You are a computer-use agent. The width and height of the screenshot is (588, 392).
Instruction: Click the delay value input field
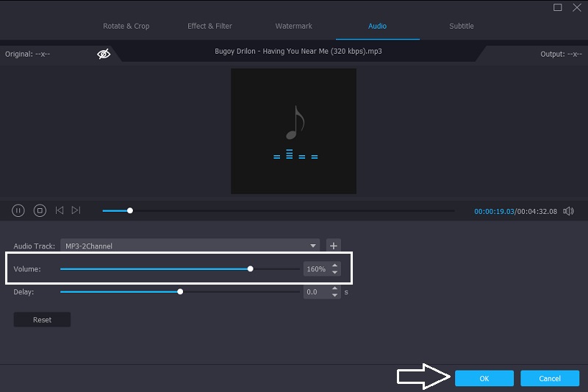point(316,292)
